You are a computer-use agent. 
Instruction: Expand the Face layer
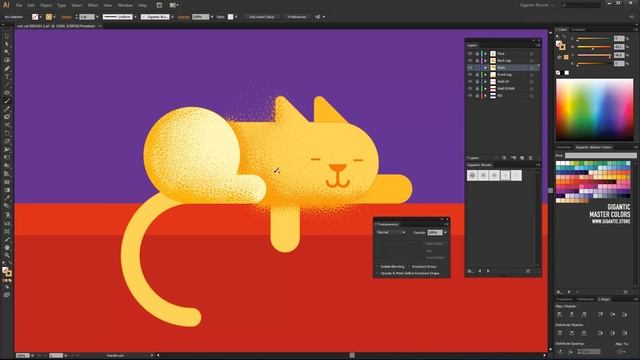click(485, 53)
